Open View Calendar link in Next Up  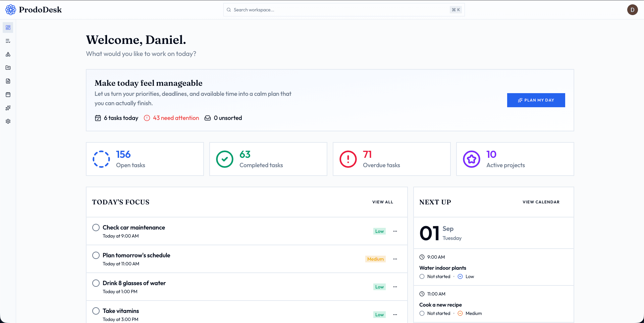pyautogui.click(x=541, y=202)
